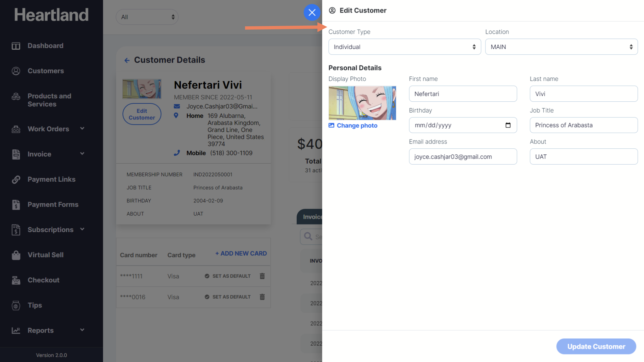Click the Dashboard sidebar icon
The height and width of the screenshot is (362, 644).
coord(16,46)
